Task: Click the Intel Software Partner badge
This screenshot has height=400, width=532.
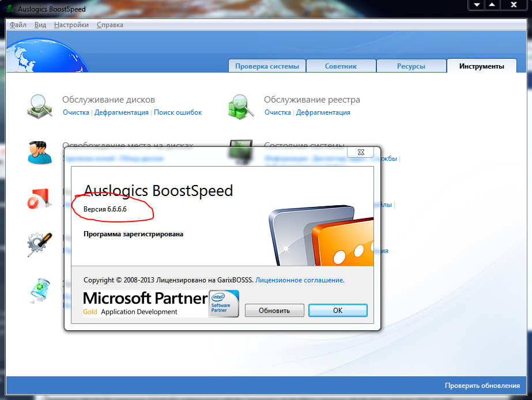Action: [x=224, y=303]
